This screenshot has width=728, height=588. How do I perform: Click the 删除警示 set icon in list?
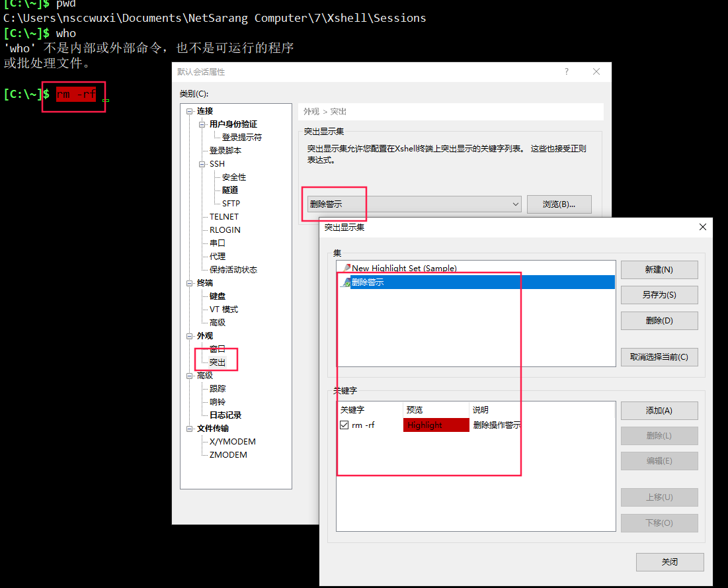[346, 282]
